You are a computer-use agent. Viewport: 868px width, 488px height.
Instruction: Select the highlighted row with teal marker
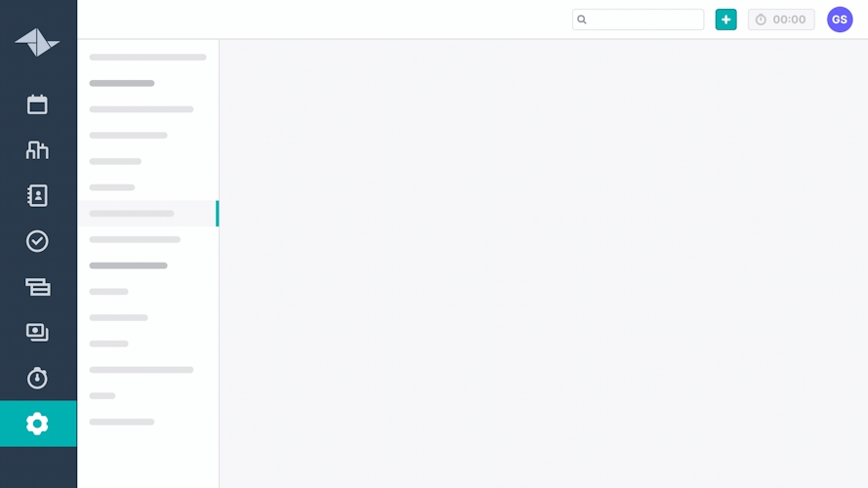click(147, 214)
